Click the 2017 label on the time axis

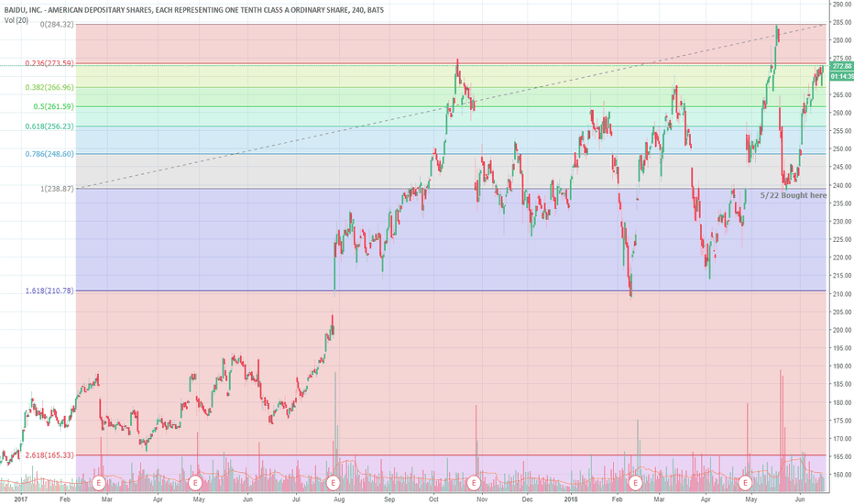21,499
